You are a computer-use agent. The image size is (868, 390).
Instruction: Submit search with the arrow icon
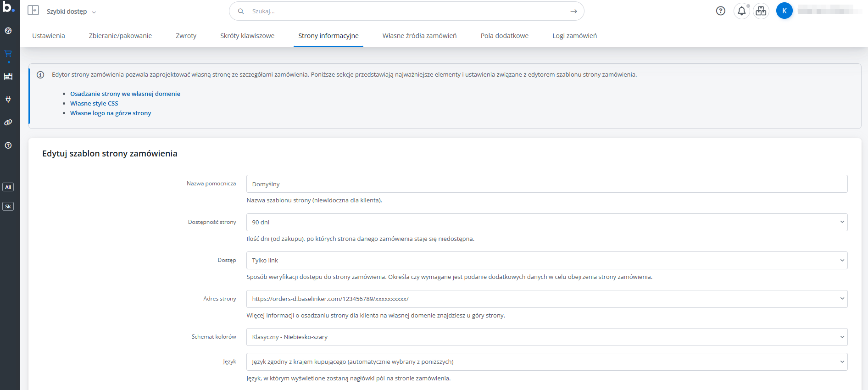click(x=573, y=11)
